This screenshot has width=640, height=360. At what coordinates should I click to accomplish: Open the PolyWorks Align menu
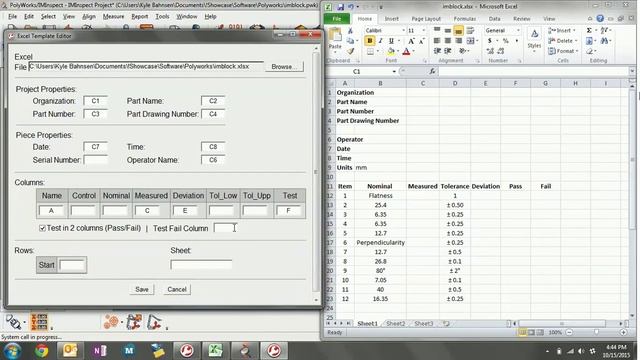[x=89, y=16]
